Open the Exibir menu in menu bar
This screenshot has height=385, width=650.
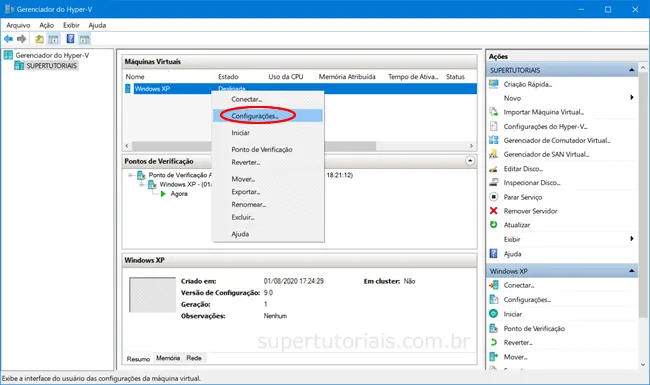pyautogui.click(x=71, y=25)
